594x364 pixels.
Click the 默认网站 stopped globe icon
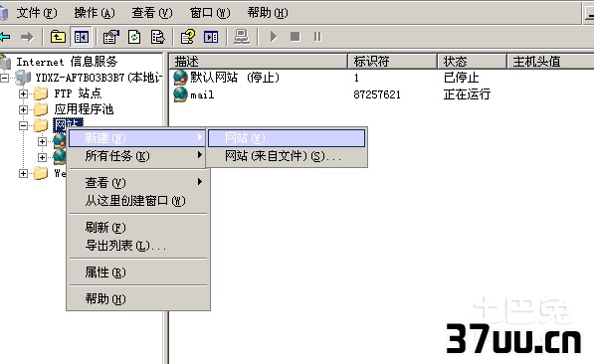click(180, 78)
